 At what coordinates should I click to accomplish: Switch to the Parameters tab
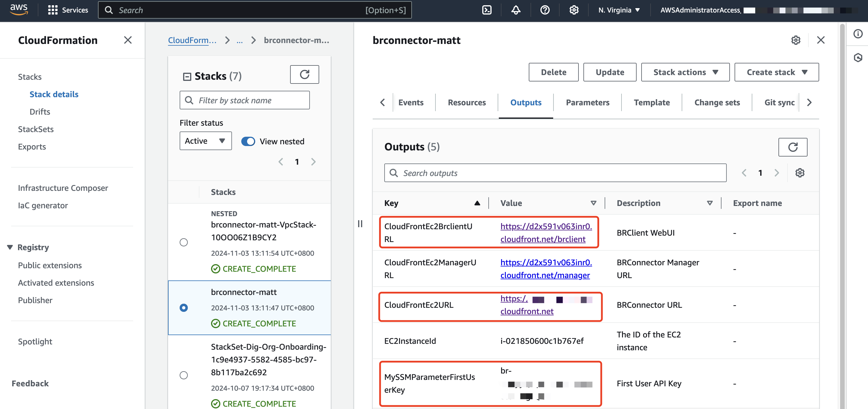coord(587,102)
